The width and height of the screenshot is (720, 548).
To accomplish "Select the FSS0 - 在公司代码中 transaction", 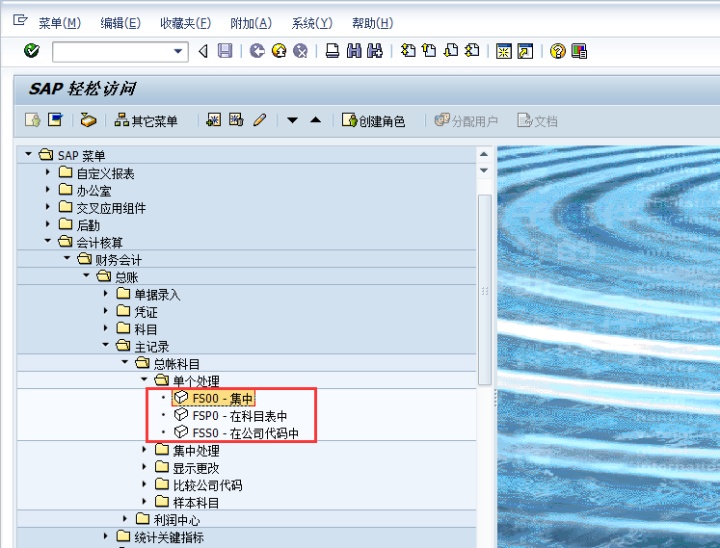I will pos(236,433).
